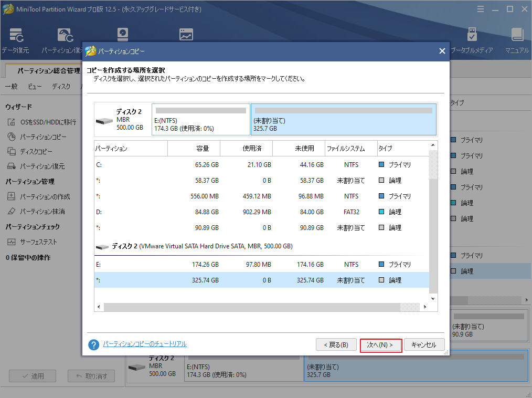Click the blue question mark help icon

point(93,344)
